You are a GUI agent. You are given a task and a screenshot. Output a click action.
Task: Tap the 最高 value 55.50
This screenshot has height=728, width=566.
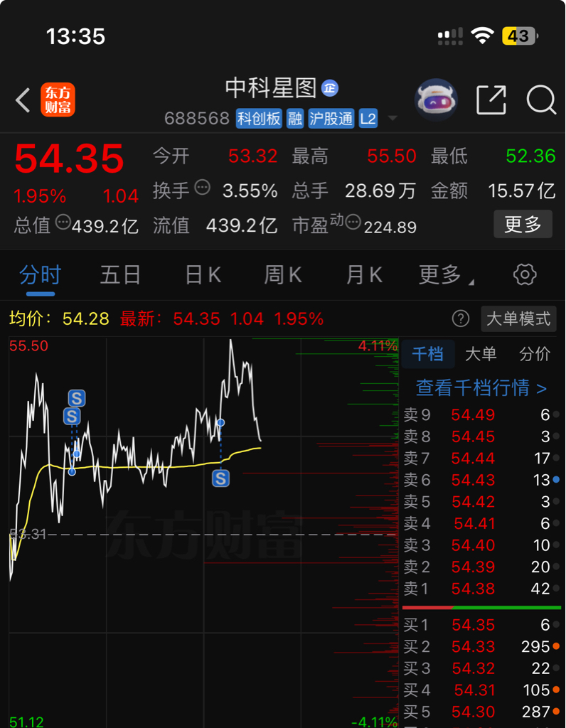pos(391,156)
